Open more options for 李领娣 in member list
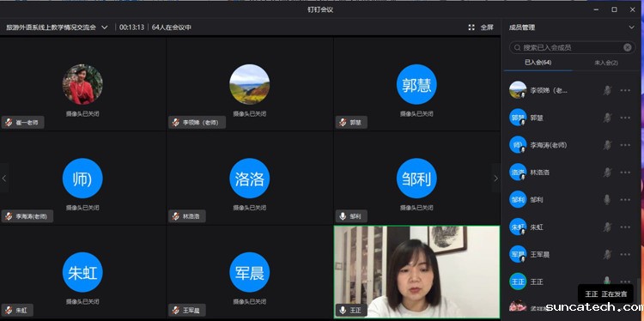 pyautogui.click(x=625, y=90)
